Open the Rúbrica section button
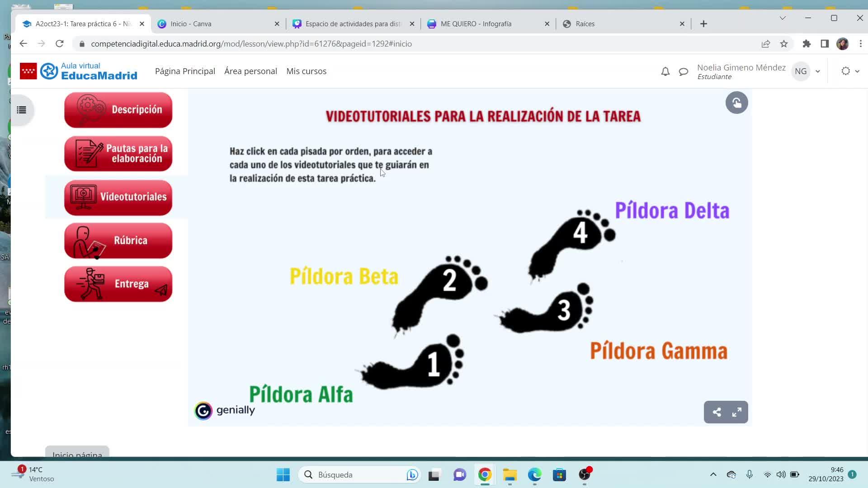The width and height of the screenshot is (868, 488). (x=118, y=240)
